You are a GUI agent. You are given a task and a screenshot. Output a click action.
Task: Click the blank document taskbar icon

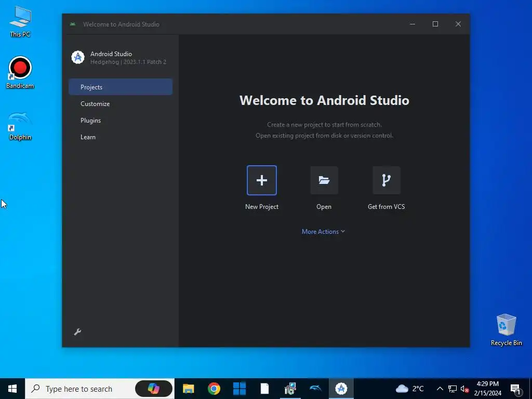(264, 389)
